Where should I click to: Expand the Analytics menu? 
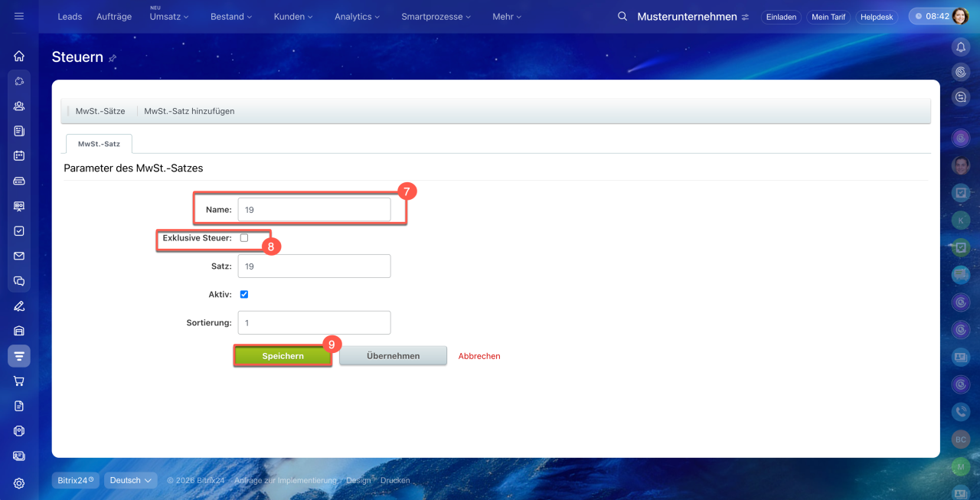358,16
